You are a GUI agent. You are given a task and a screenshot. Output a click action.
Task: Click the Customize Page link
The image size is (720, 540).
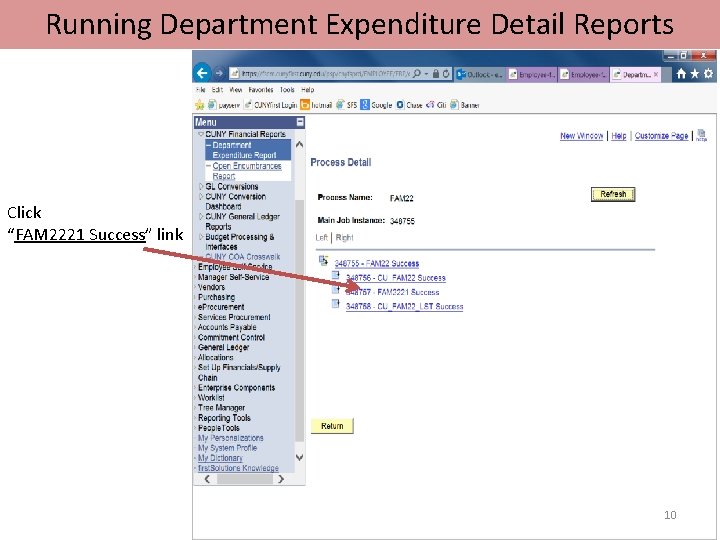pos(661,136)
